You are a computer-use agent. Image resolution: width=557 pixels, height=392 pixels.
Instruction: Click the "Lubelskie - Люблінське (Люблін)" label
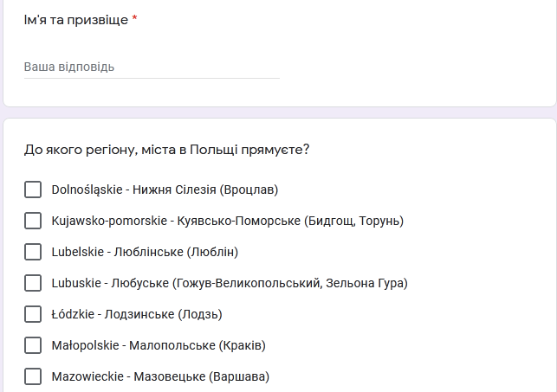coord(145,252)
